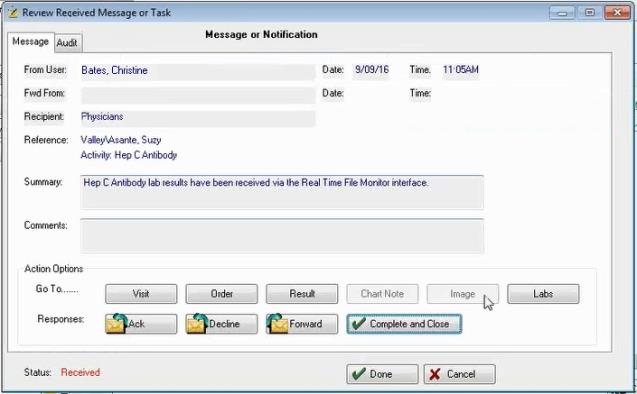
Task: Select the Message tab
Action: tap(30, 42)
